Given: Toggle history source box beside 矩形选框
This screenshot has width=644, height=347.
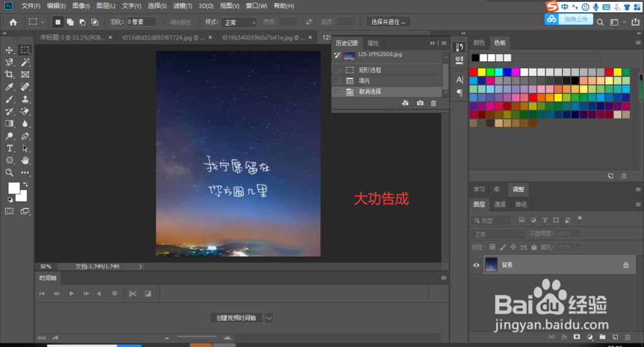Looking at the screenshot, I should 337,70.
